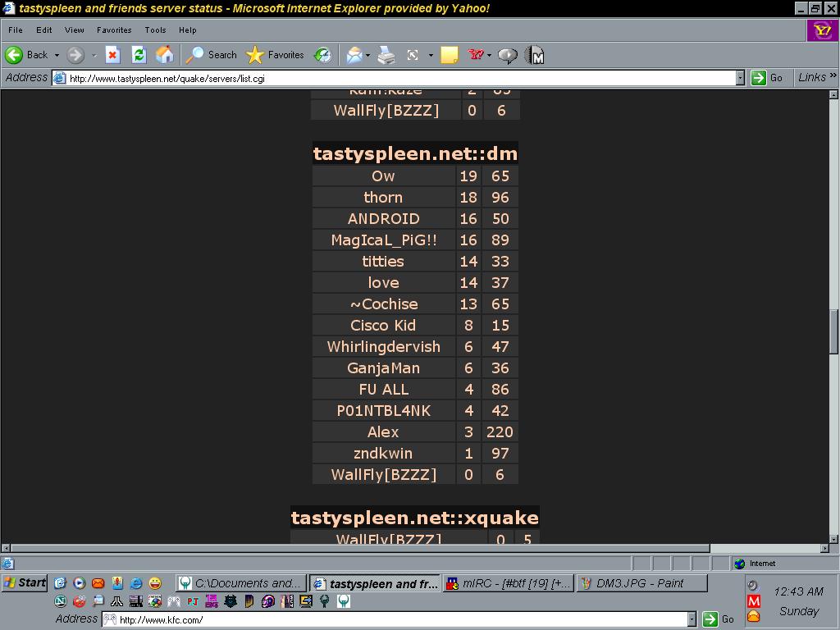
Task: Open the History toolbar icon
Action: (323, 55)
